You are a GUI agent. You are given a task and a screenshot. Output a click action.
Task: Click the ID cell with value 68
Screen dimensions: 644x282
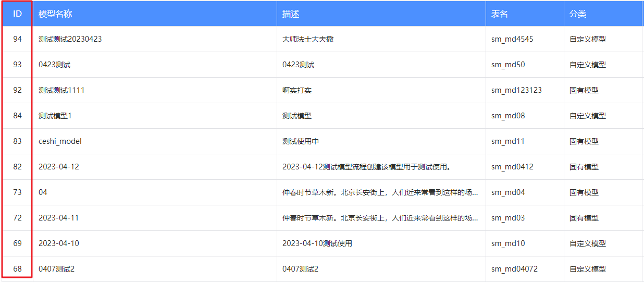pos(17,269)
